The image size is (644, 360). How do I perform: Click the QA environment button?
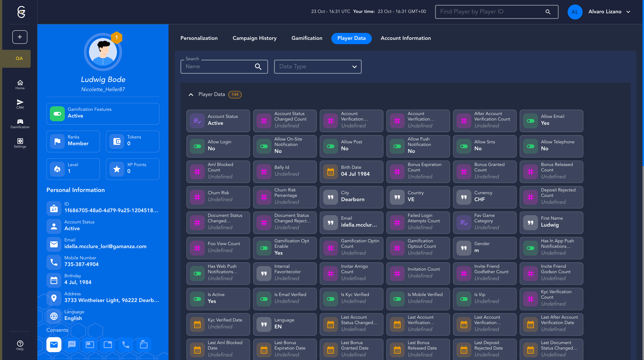pyautogui.click(x=19, y=58)
